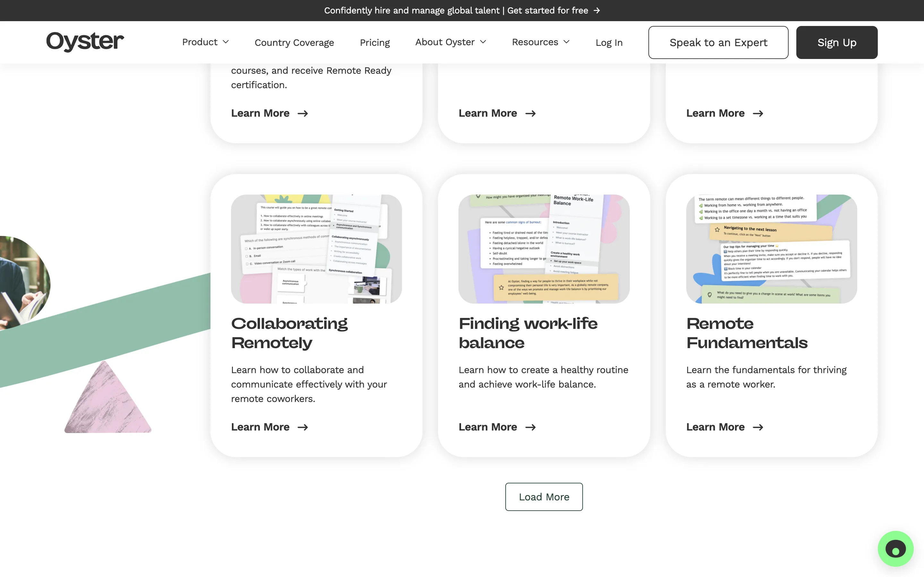Click arrow next to Collaborating Remotely Learn More

tap(303, 427)
